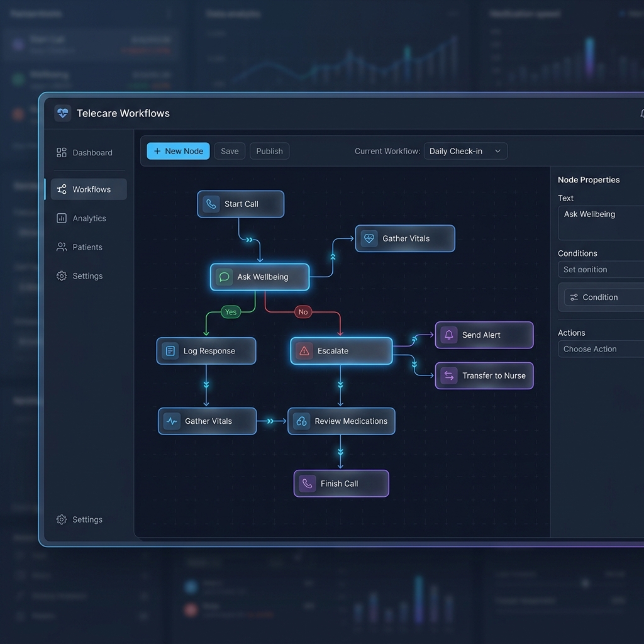
Task: Click the Condition button in properties panel
Action: pyautogui.click(x=604, y=297)
